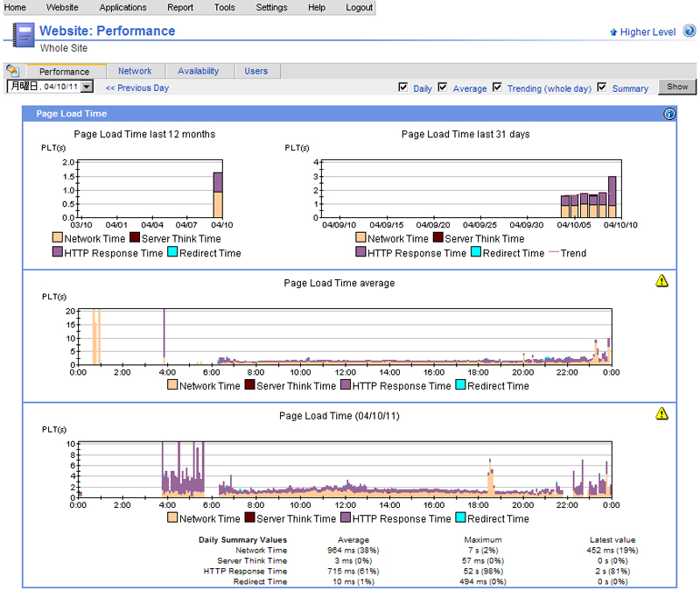Click the tallest bar in 31 days chart
Viewport: 700px width, 598px height.
click(612, 197)
